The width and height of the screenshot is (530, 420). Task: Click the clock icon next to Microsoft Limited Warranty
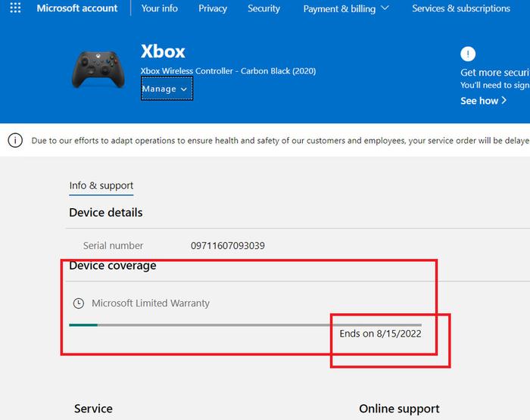point(78,303)
